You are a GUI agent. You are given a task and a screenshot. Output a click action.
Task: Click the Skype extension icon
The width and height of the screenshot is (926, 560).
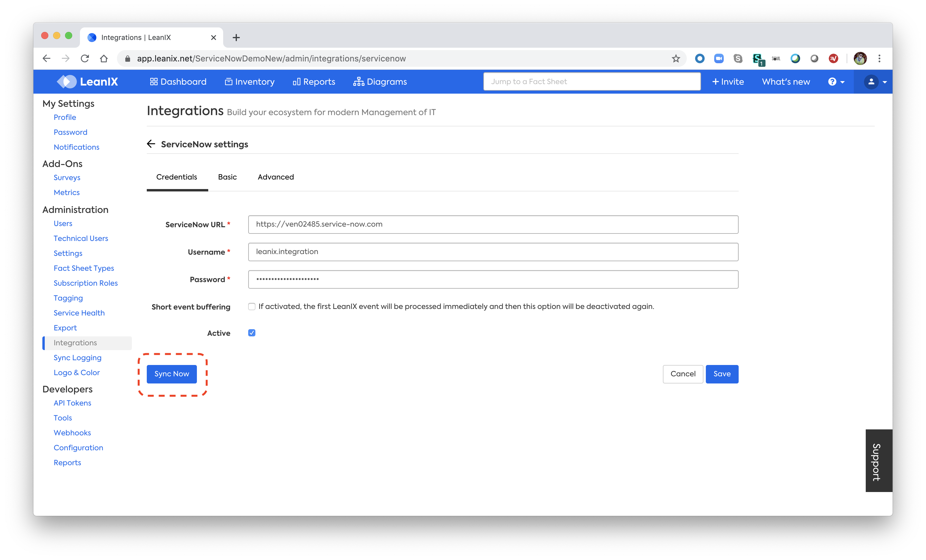738,58
